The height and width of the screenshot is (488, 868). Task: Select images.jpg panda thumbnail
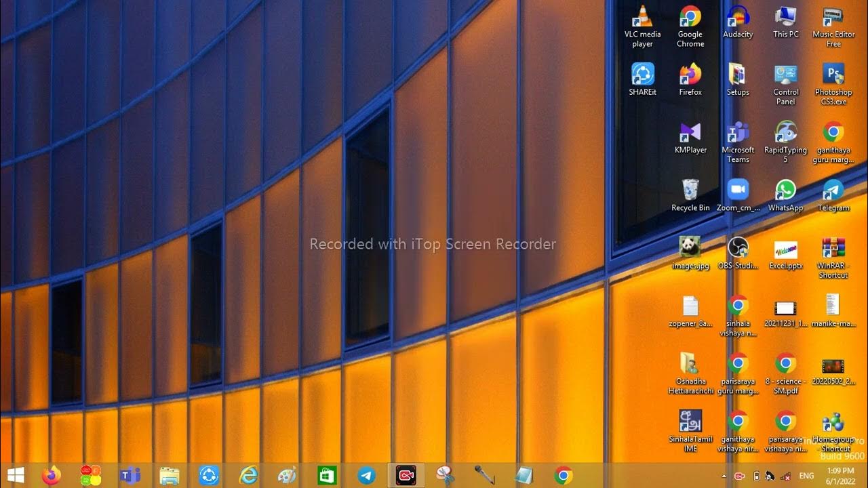(x=690, y=253)
